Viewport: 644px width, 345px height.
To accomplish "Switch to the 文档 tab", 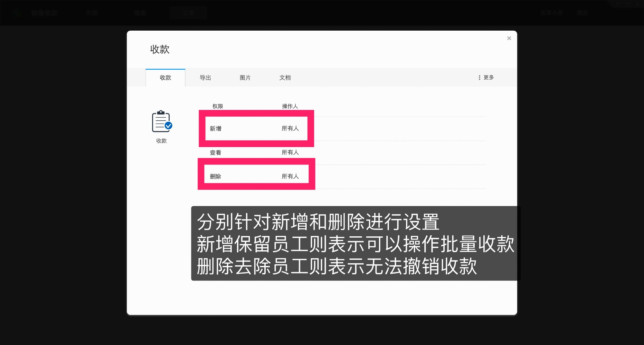I will [x=285, y=77].
